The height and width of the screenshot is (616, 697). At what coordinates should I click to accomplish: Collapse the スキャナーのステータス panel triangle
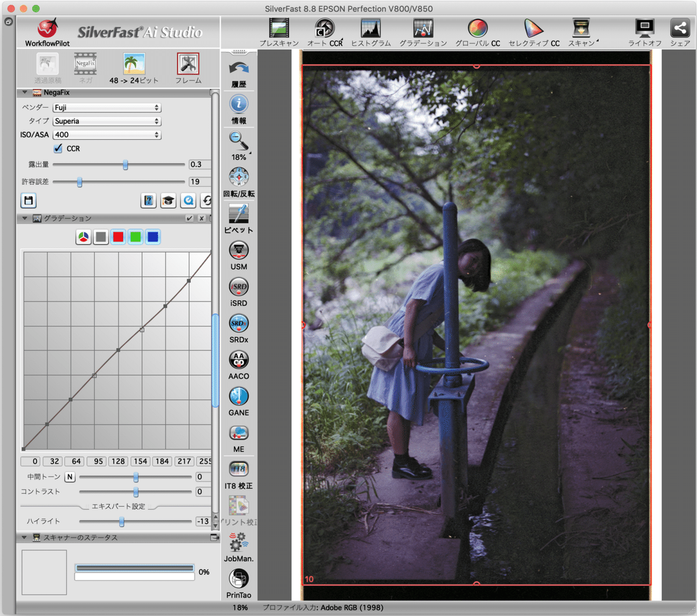pos(24,538)
